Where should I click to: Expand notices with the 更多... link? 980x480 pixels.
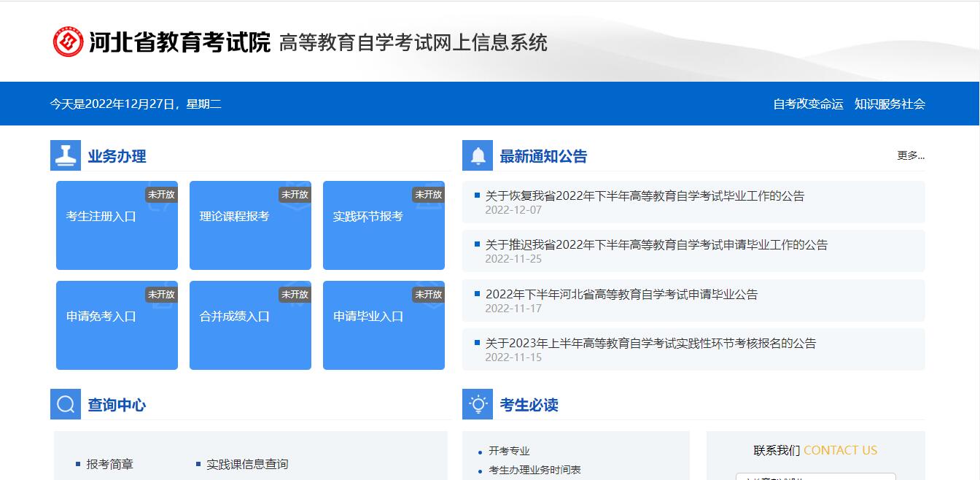click(x=910, y=155)
